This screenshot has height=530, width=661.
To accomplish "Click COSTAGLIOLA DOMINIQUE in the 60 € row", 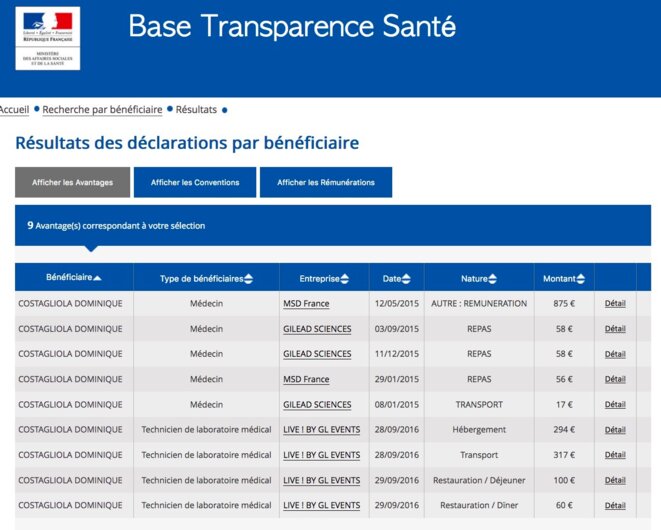I will point(70,505).
